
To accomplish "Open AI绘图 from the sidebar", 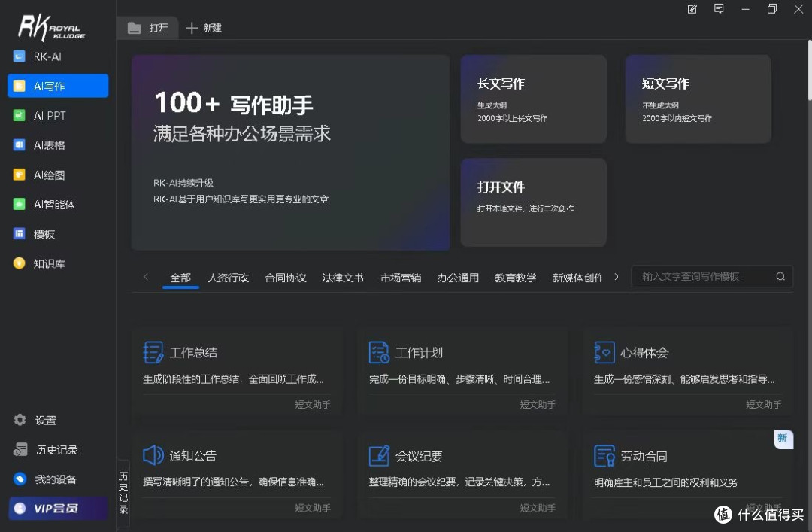I will [x=57, y=175].
